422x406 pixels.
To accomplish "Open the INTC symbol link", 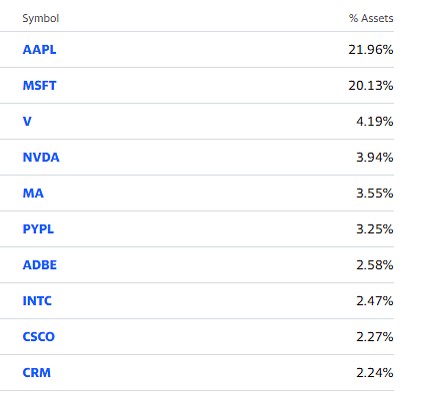I will (37, 301).
